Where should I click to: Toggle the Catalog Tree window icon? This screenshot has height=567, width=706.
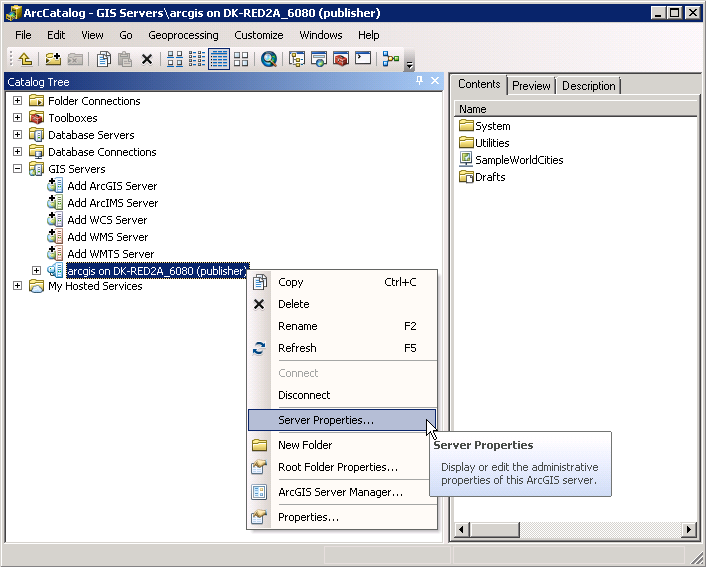point(297,59)
